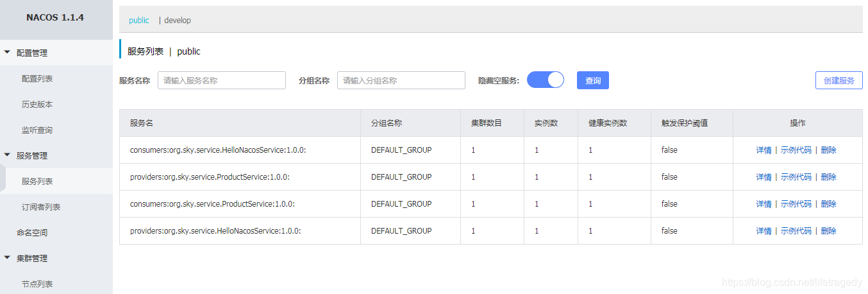The height and width of the screenshot is (294, 868).
Task: Open 订阅者列表 in the sidebar
Action: 41,207
